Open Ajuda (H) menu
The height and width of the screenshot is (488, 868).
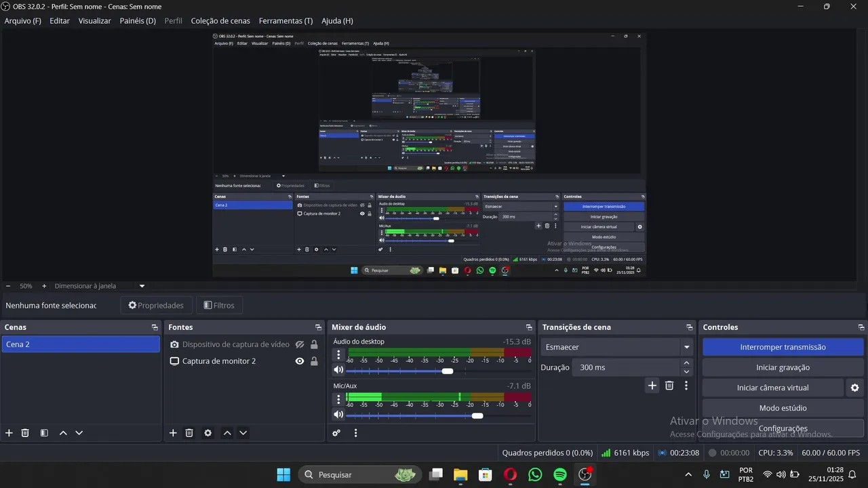tap(337, 21)
